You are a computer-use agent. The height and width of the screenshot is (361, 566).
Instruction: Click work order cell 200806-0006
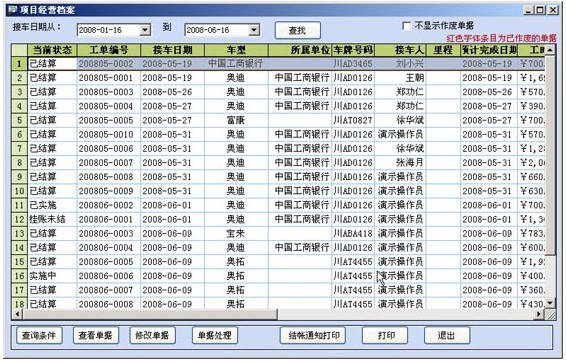pos(109,276)
